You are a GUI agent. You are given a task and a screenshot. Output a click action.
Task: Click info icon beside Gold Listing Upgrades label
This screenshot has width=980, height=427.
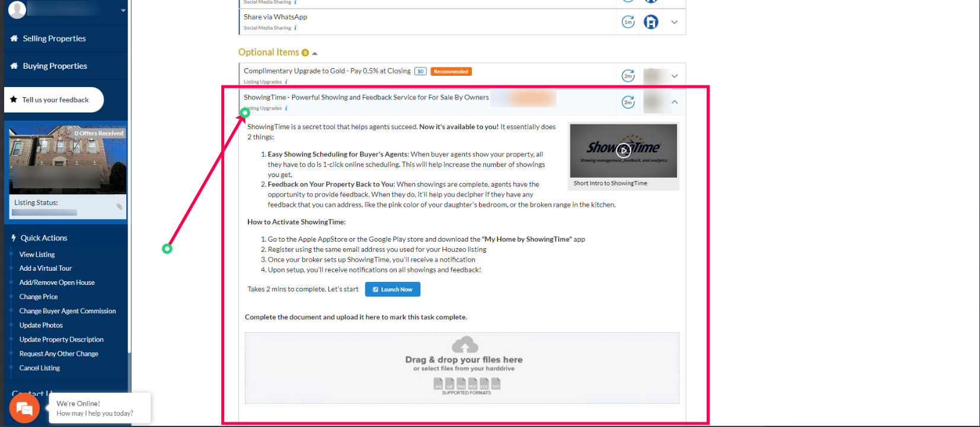286,82
